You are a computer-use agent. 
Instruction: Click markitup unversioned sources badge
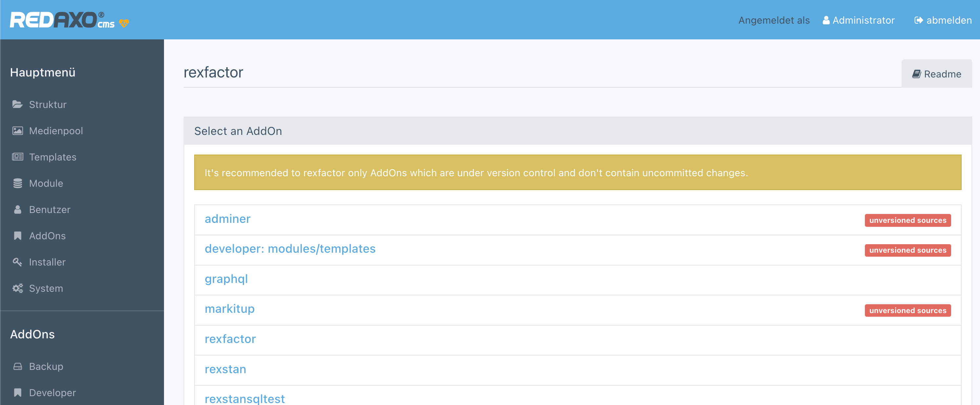click(x=908, y=310)
